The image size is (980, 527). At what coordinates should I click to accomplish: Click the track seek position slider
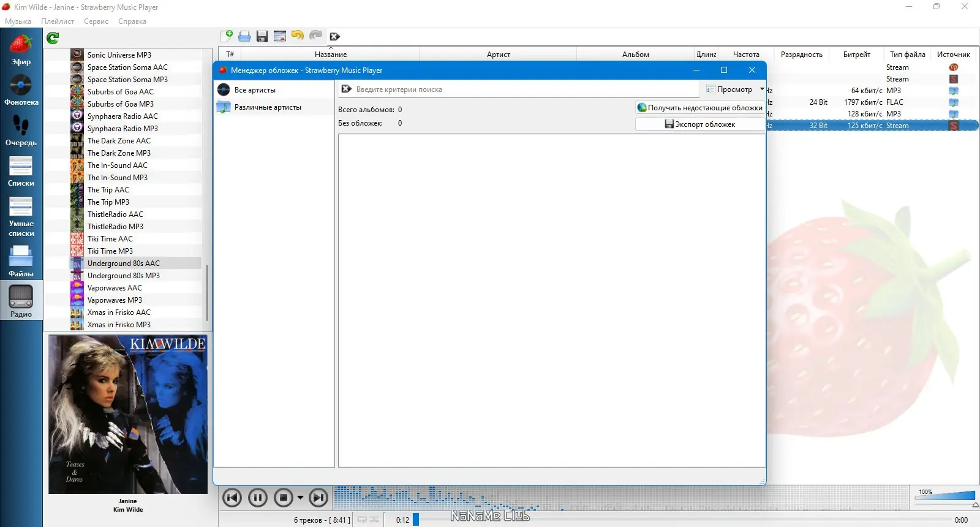point(682,520)
